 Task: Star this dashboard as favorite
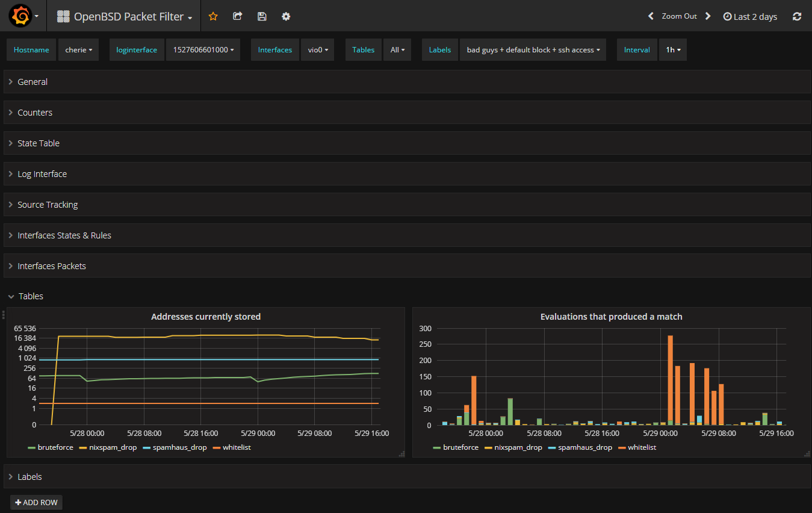pos(213,16)
